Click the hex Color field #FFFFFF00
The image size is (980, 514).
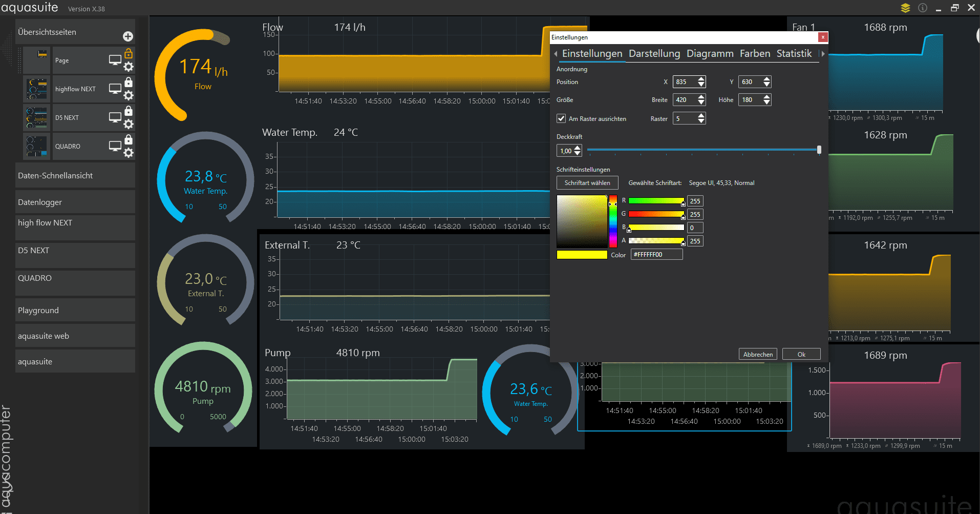pyautogui.click(x=656, y=254)
